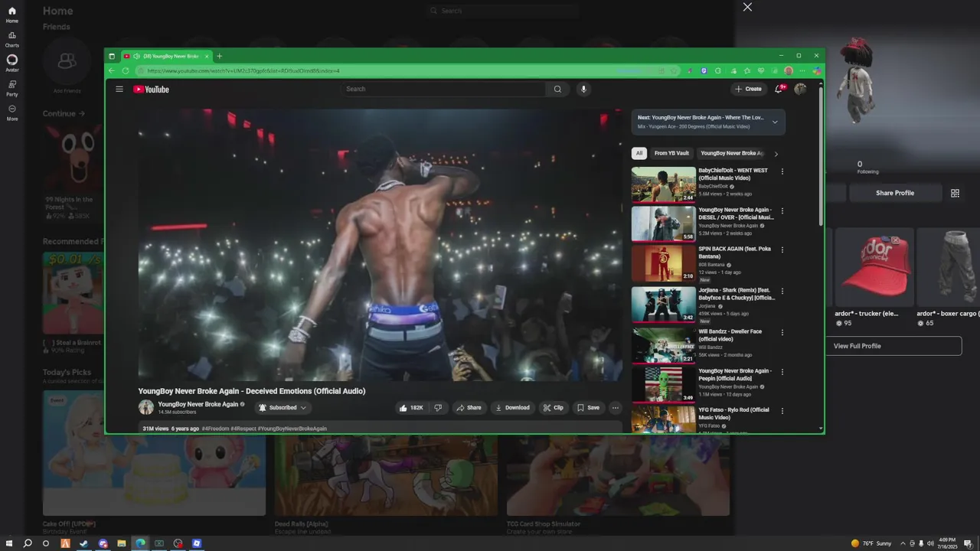Start voice search with the microphone icon
The width and height of the screenshot is (980, 551).
click(x=583, y=90)
